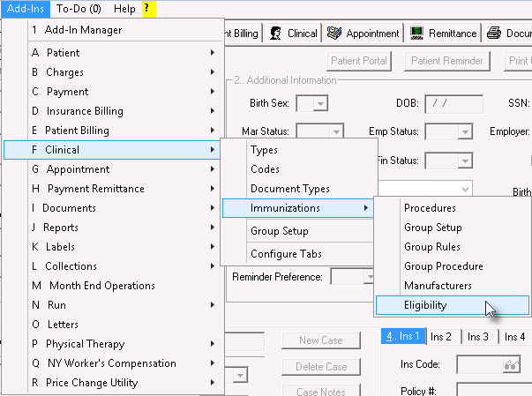Click the Clinical toolbar icon with person

click(x=275, y=34)
